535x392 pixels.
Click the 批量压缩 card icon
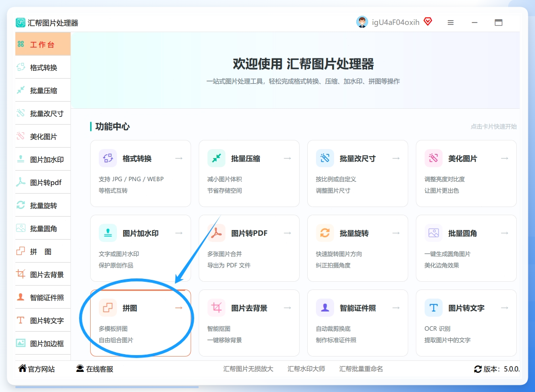pyautogui.click(x=216, y=158)
